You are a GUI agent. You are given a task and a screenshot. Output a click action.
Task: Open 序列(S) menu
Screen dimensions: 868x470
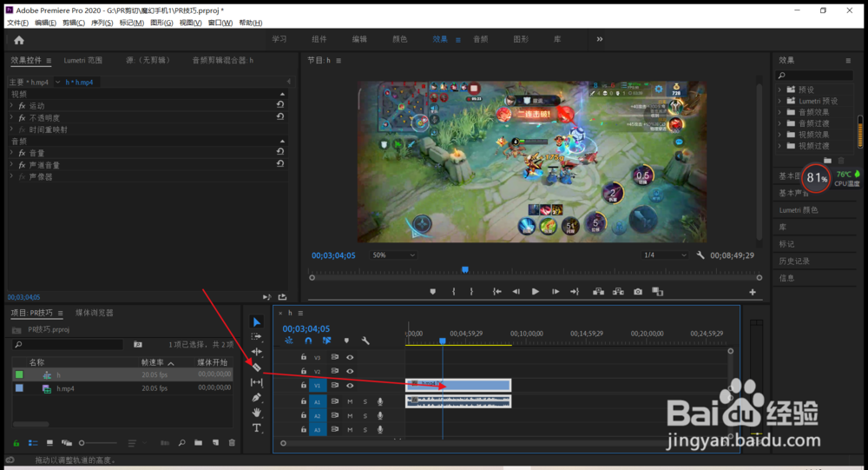coord(102,23)
